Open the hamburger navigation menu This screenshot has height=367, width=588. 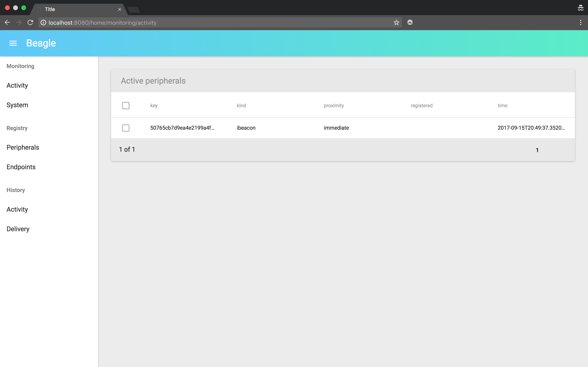point(13,43)
